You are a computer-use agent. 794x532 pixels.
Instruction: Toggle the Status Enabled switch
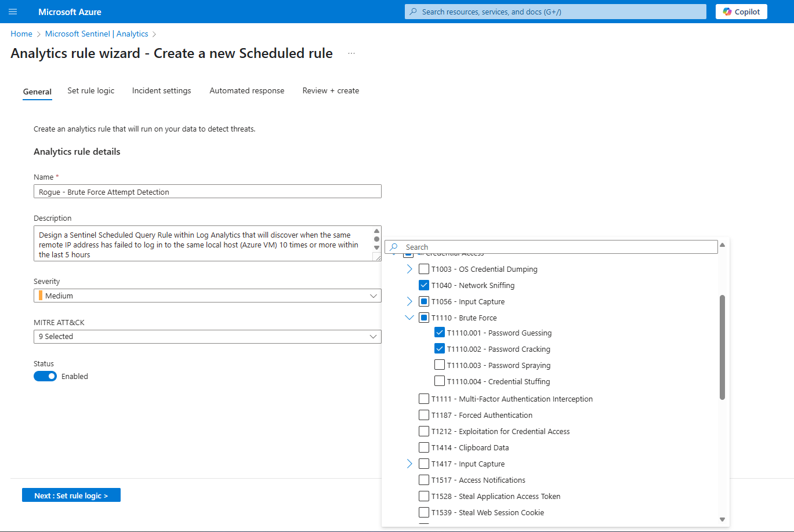pyautogui.click(x=45, y=376)
